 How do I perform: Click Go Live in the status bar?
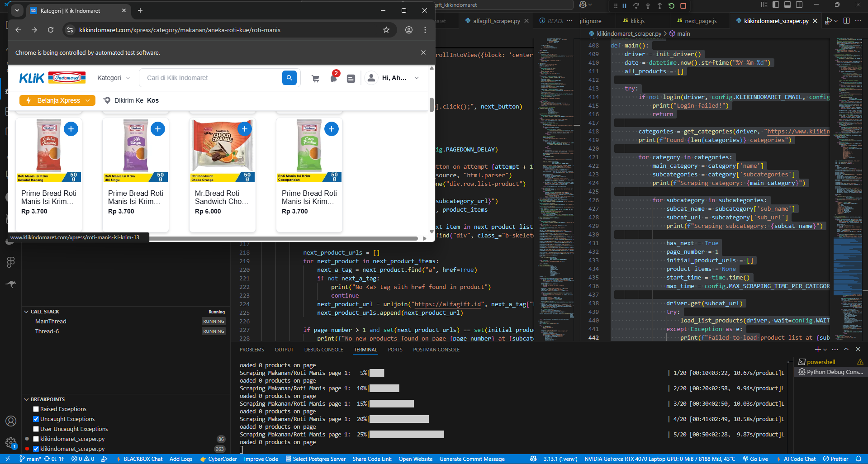(x=755, y=459)
